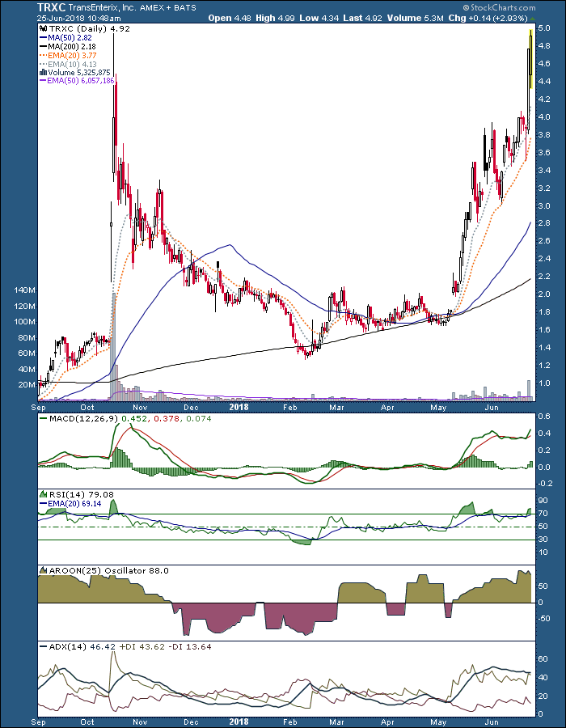Click the yellow highlighted latest candlestick
Image resolution: width=566 pixels, height=728 pixels.
(x=530, y=59)
